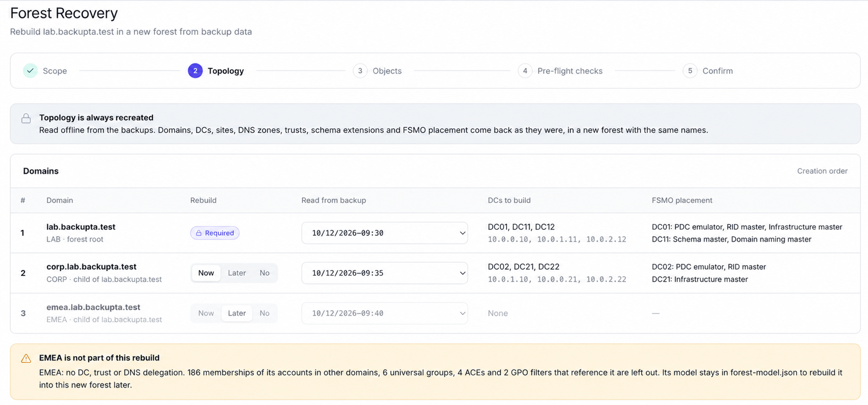Open backup dropdown showing 10/12/2026-09:40
This screenshot has width=868, height=405.
(x=384, y=313)
